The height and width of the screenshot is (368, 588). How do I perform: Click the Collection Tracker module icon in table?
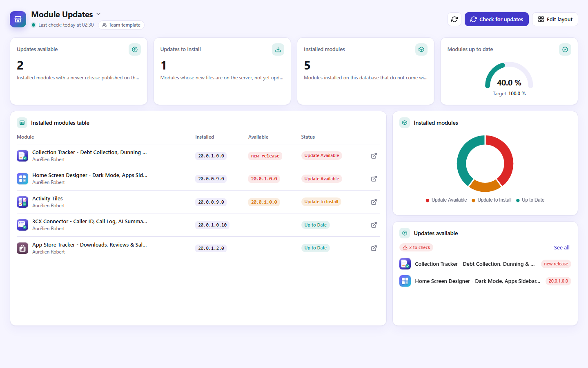22,156
